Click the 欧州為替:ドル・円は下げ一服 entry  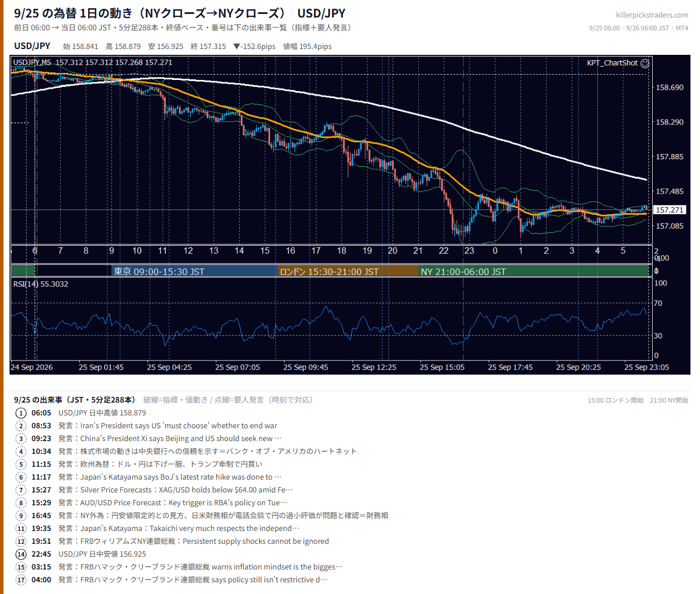tap(160, 464)
